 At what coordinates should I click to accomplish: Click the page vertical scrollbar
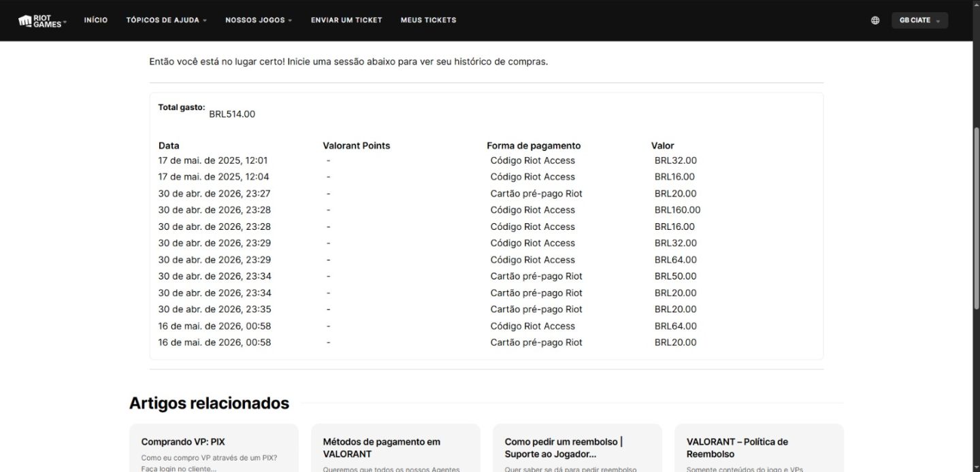[x=976, y=219]
